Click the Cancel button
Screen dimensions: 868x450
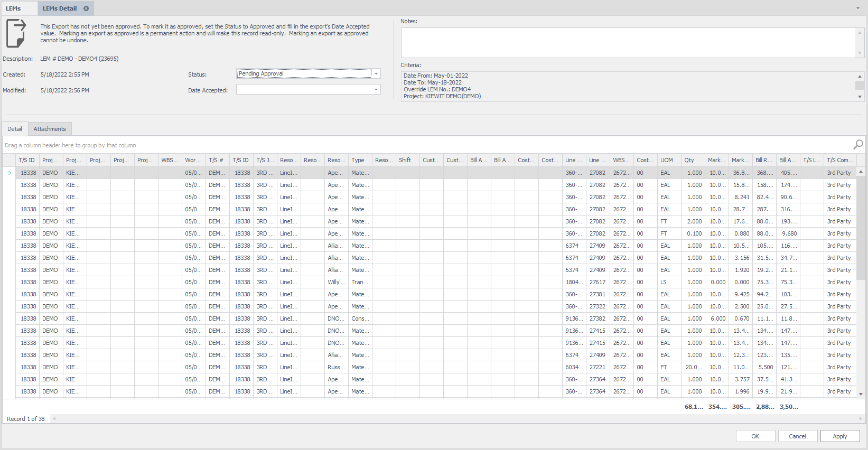(797, 436)
